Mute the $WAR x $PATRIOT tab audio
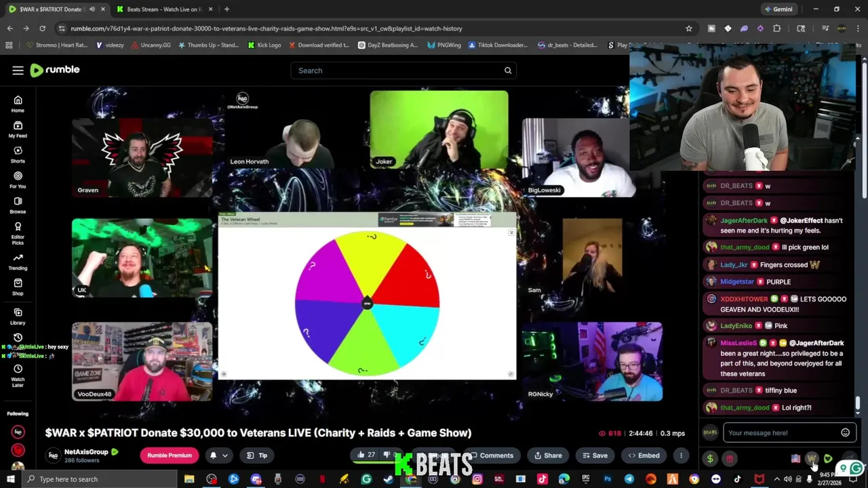 coord(92,9)
